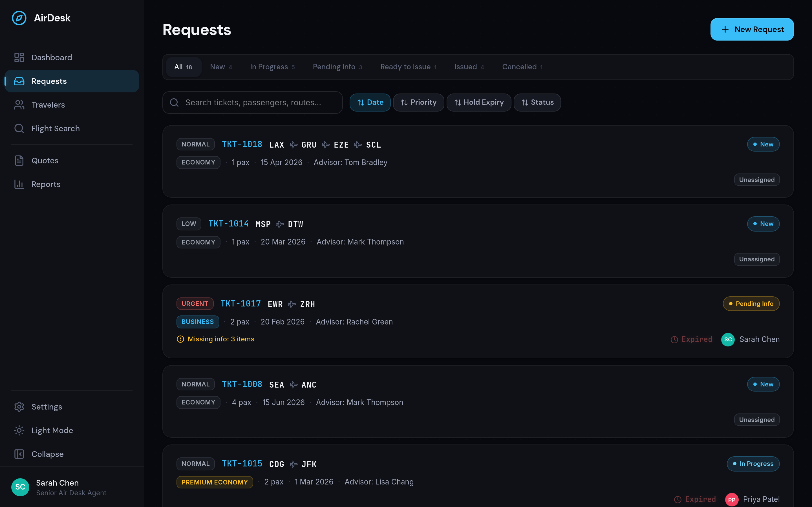Open the Reports chart icon
The width and height of the screenshot is (812, 507).
click(x=19, y=184)
